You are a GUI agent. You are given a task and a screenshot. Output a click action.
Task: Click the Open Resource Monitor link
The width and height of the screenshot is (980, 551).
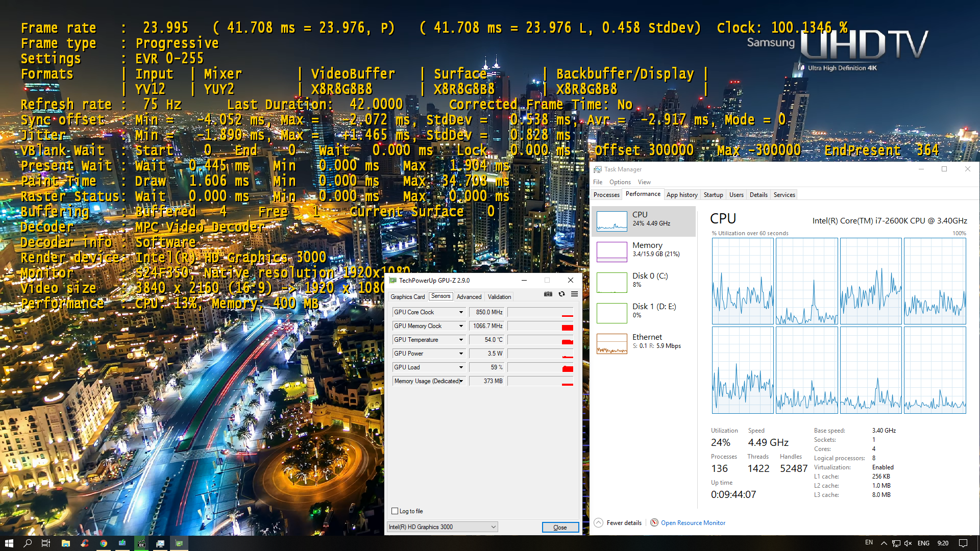(693, 523)
